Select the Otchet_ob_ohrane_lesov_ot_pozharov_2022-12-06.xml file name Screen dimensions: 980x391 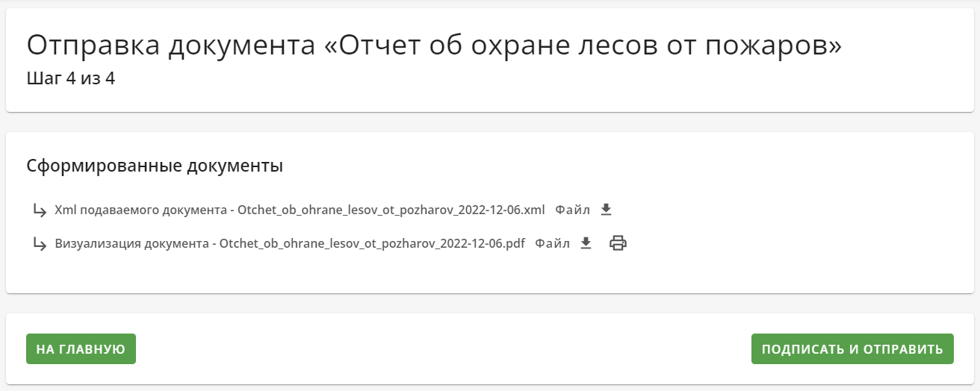pos(391,210)
